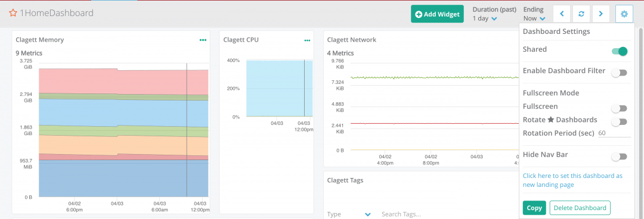Set this dashboard as new landing page

pyautogui.click(x=572, y=180)
